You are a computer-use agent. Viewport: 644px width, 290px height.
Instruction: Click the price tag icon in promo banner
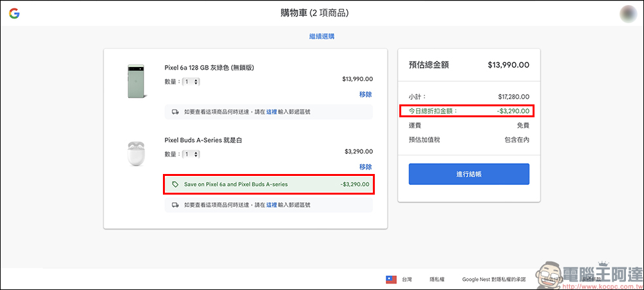pos(175,184)
